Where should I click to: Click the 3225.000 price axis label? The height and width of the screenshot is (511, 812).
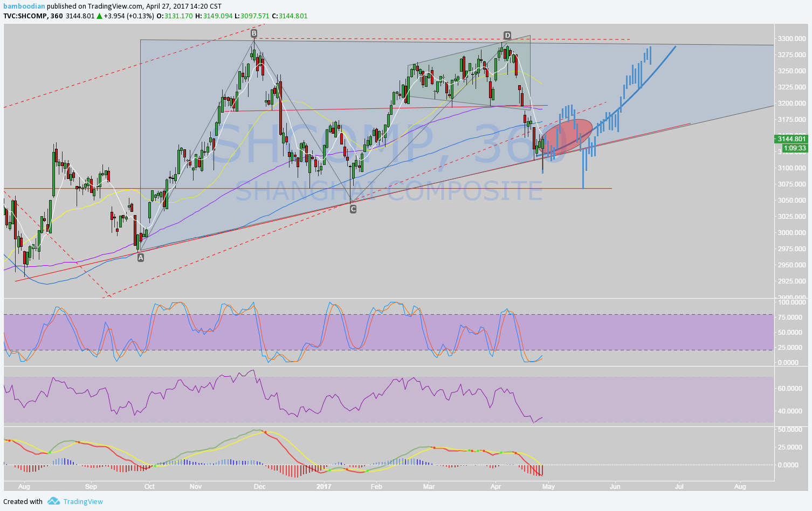point(792,87)
